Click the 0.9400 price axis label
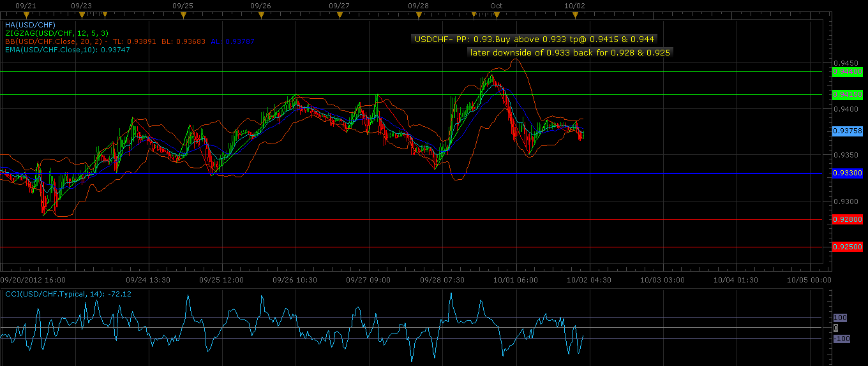The width and height of the screenshot is (868, 366). click(846, 109)
